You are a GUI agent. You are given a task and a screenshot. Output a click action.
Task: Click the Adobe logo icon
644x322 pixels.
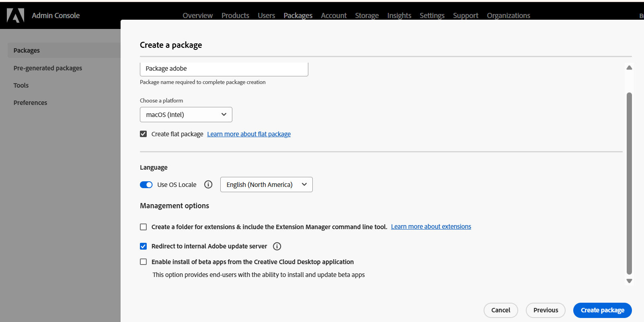16,15
